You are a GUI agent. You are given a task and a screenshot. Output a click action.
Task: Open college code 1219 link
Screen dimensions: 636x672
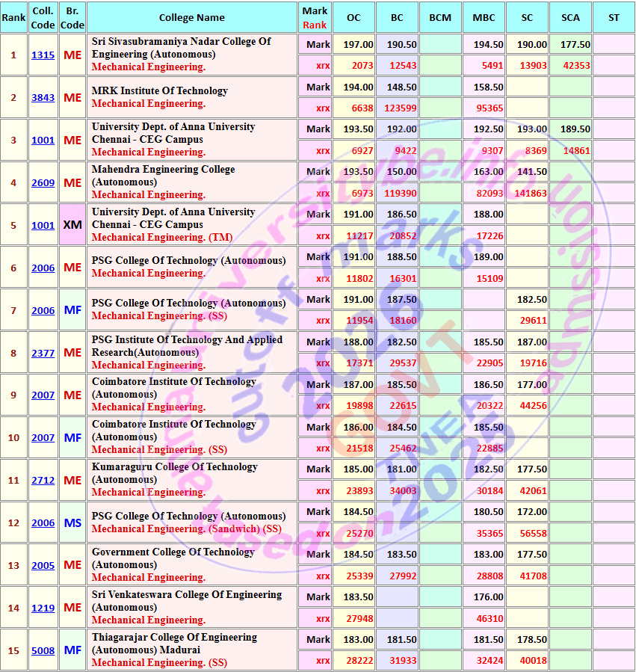(43, 608)
